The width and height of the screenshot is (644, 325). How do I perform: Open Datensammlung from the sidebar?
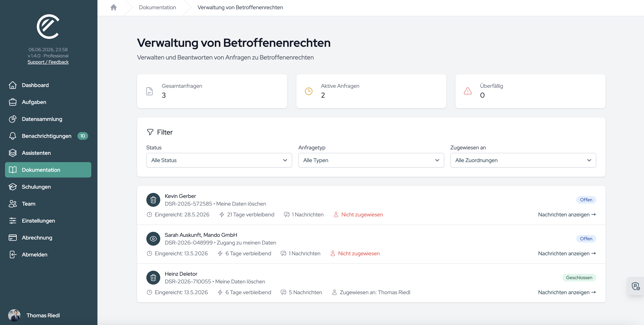coord(48,119)
